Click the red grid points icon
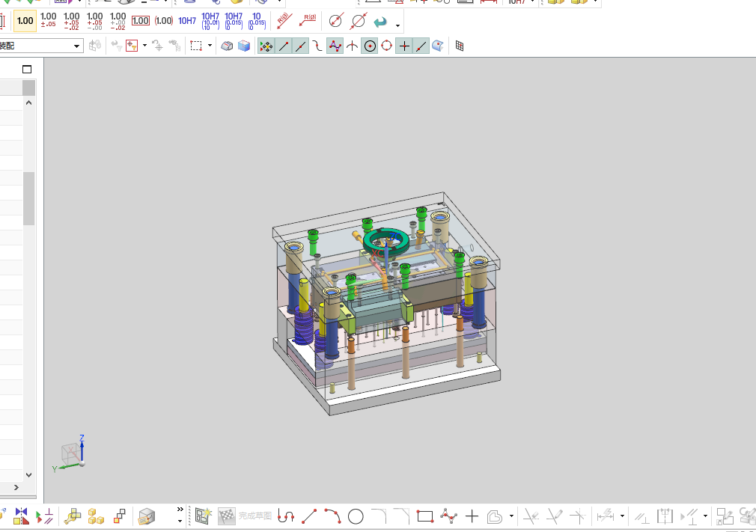 [x=460, y=46]
